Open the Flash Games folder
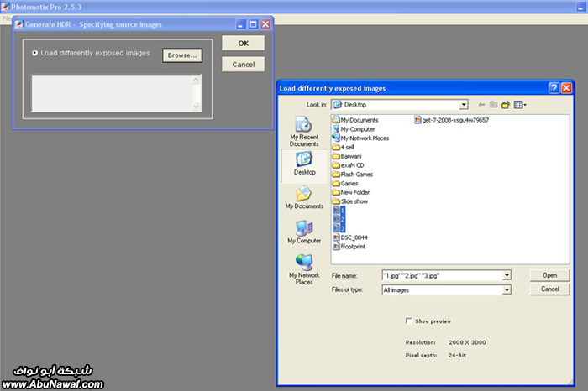The image size is (588, 391). [355, 175]
